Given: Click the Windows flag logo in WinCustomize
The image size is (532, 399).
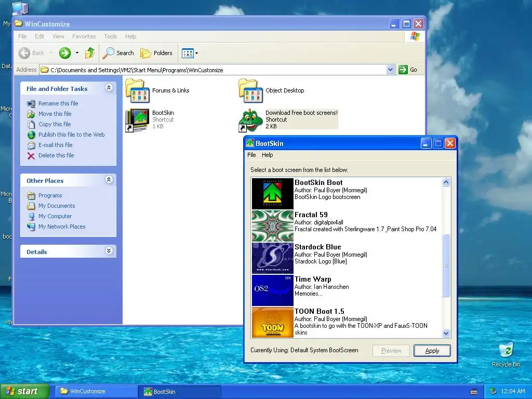Looking at the screenshot, I should 415,36.
